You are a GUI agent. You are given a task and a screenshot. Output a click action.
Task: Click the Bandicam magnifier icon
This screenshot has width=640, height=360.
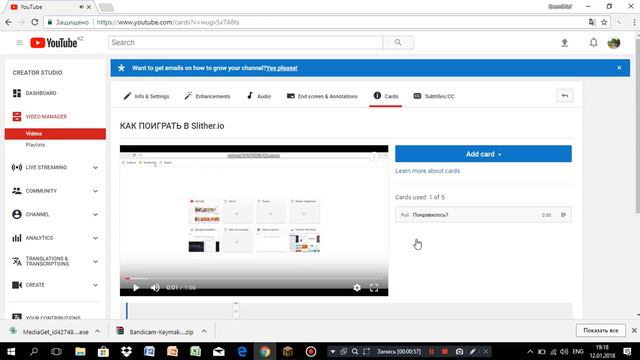pyautogui.click(x=355, y=351)
